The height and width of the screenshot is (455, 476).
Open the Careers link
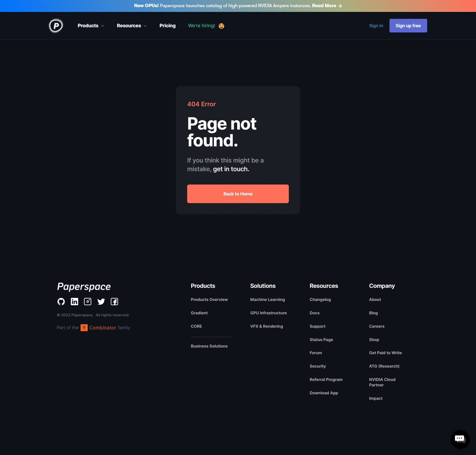pyautogui.click(x=377, y=326)
